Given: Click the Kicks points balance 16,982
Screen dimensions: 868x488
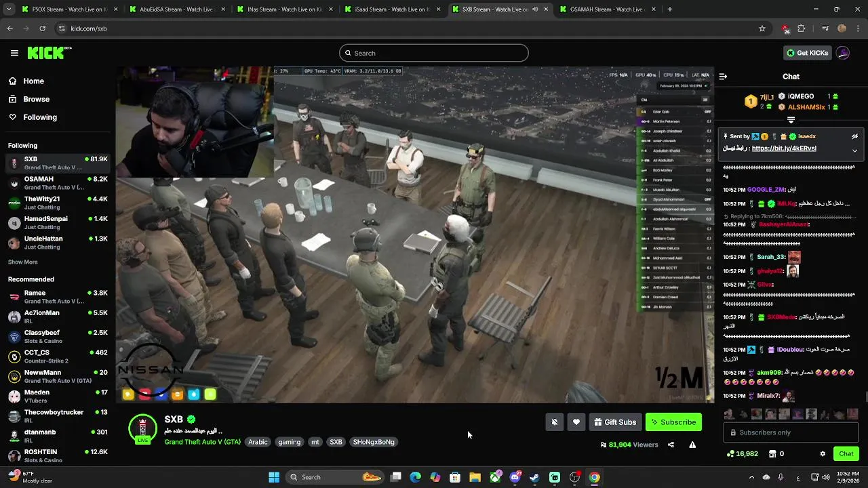Looking at the screenshot, I should (x=743, y=453).
